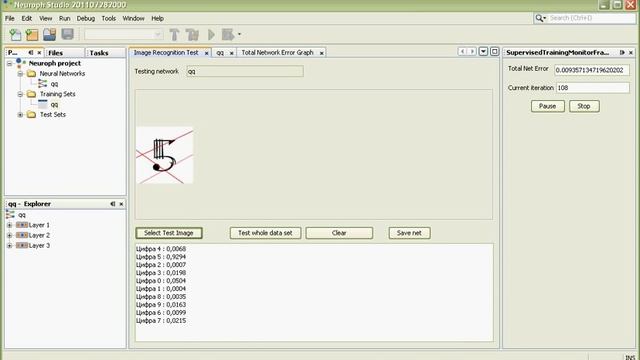Expand Layer 3 in Explorer
640x360 pixels.
9,246
